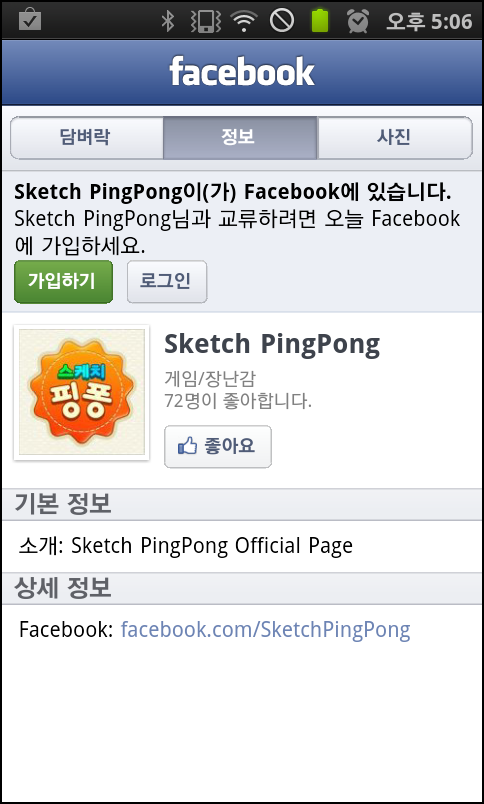Screen dimensions: 484x804
Task: Tap the vibrate mode status icon
Action: click(x=205, y=21)
